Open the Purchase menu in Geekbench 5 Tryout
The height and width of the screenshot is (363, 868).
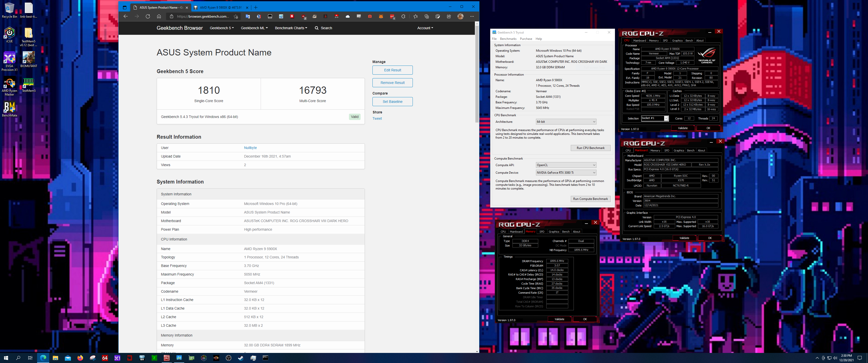coord(526,39)
